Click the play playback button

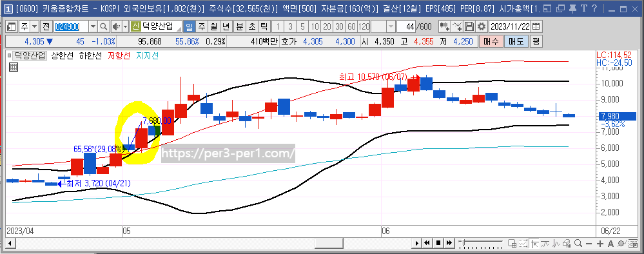pos(417,243)
